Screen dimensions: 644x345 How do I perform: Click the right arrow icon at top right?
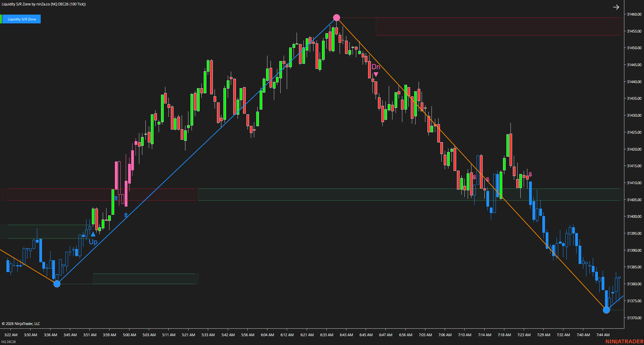pyautogui.click(x=616, y=7)
